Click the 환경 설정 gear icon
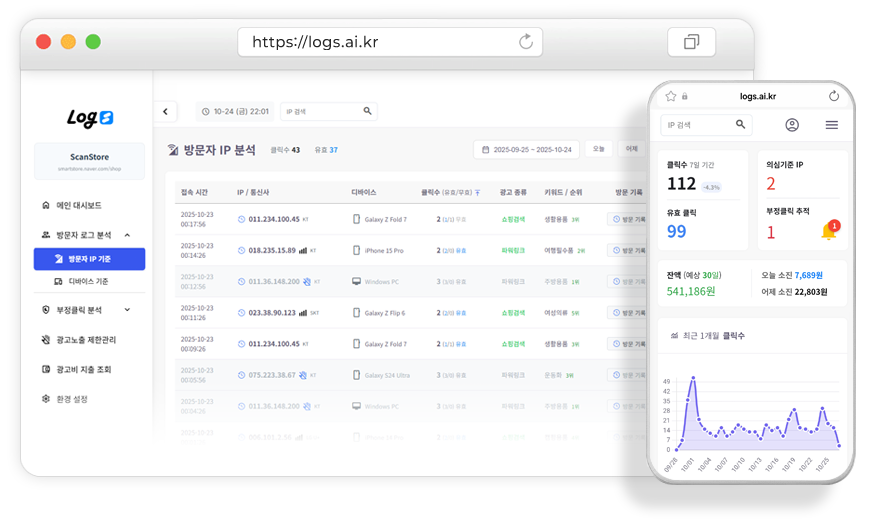This screenshot has width=870, height=525. pyautogui.click(x=46, y=399)
